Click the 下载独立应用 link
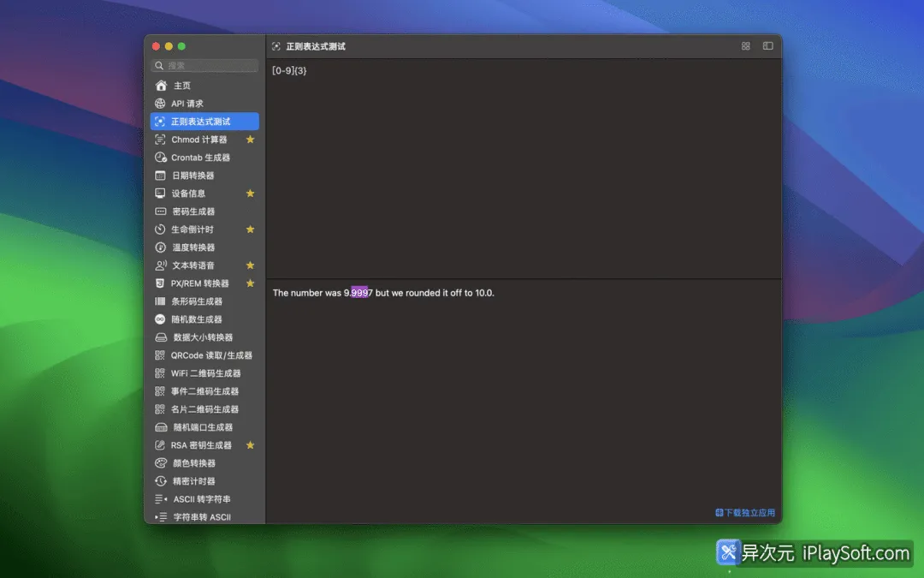This screenshot has height=578, width=924. pos(745,513)
